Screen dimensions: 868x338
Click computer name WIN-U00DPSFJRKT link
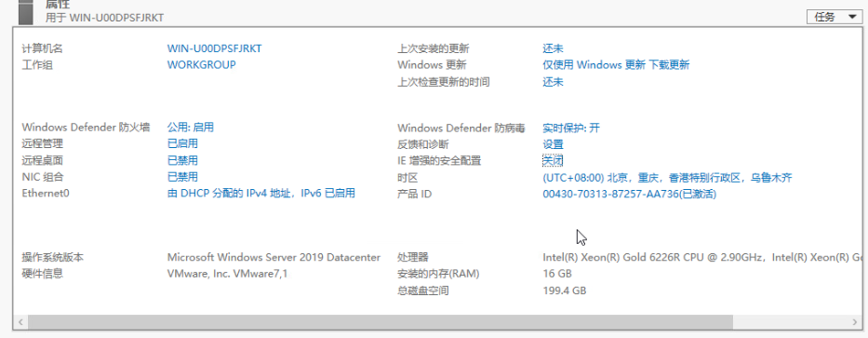[214, 48]
